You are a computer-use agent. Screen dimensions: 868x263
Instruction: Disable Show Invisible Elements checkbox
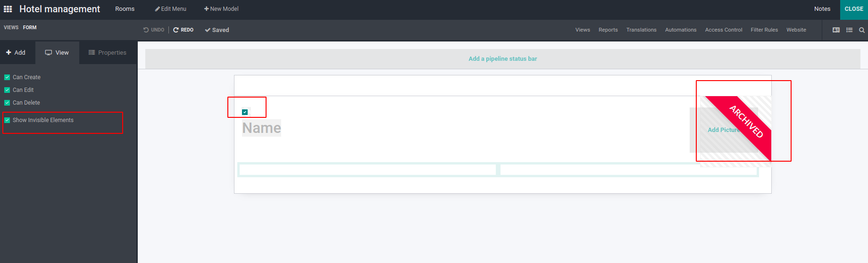point(7,120)
